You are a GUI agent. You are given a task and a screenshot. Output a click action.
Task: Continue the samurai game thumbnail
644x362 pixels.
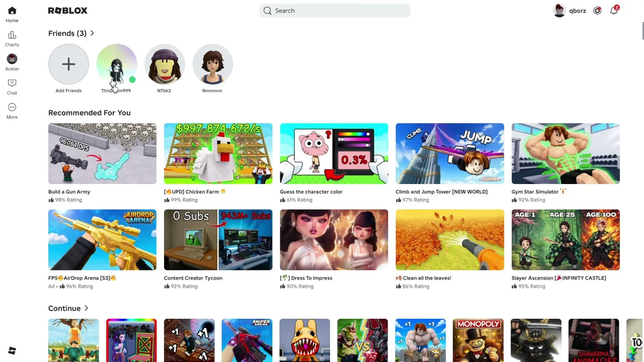(x=536, y=340)
